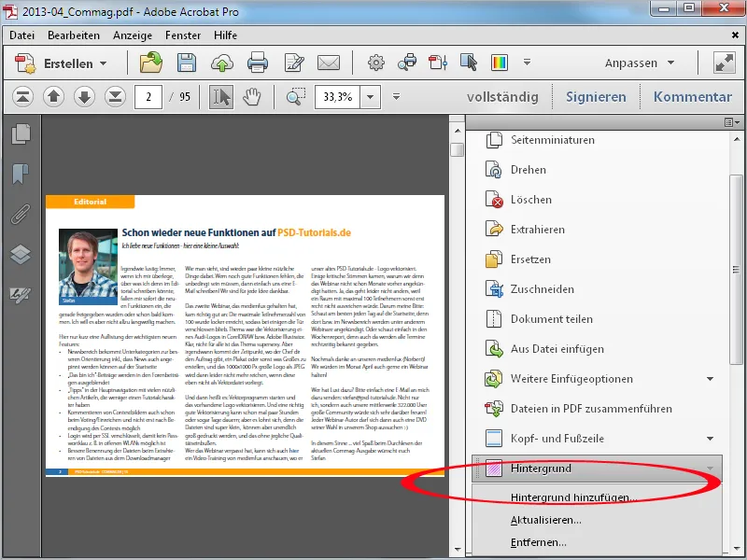Go to previous page up arrow

coord(53,97)
